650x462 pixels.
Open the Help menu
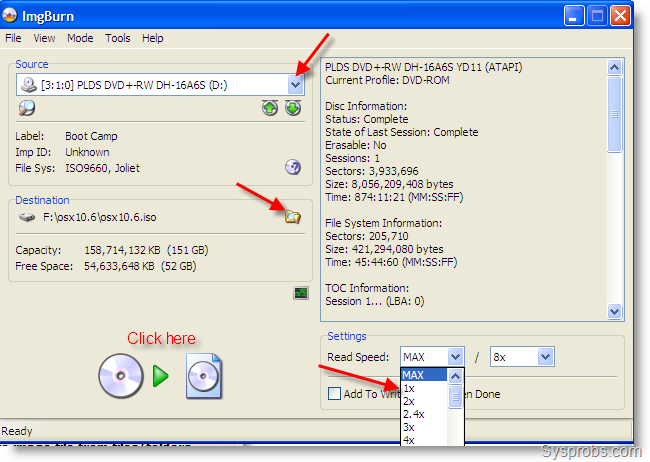coord(153,38)
